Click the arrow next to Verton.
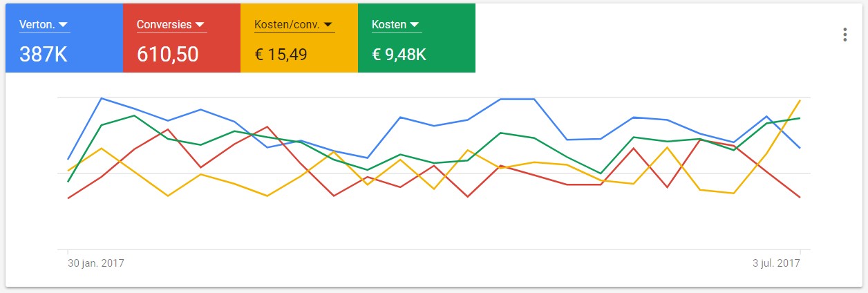 click(63, 25)
